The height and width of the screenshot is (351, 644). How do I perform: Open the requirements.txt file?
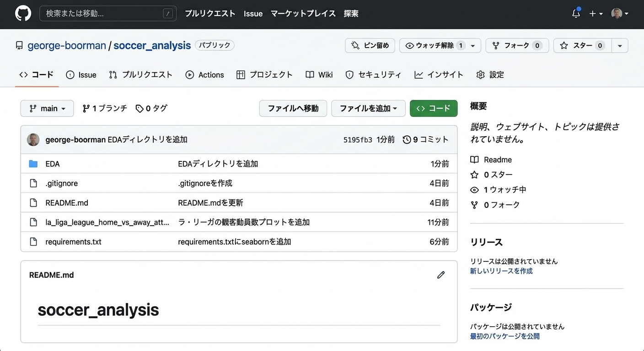point(74,242)
